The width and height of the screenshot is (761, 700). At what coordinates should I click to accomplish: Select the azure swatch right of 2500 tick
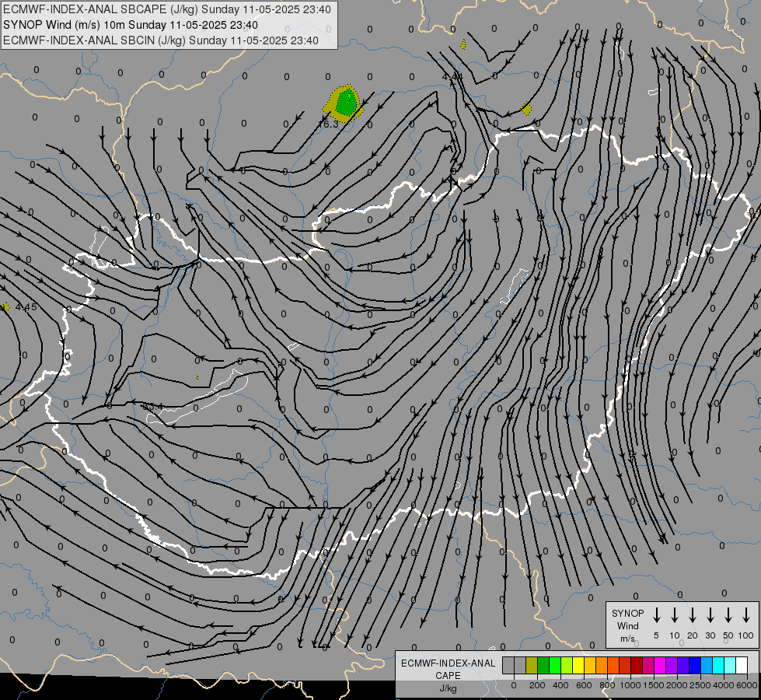pyautogui.click(x=707, y=665)
